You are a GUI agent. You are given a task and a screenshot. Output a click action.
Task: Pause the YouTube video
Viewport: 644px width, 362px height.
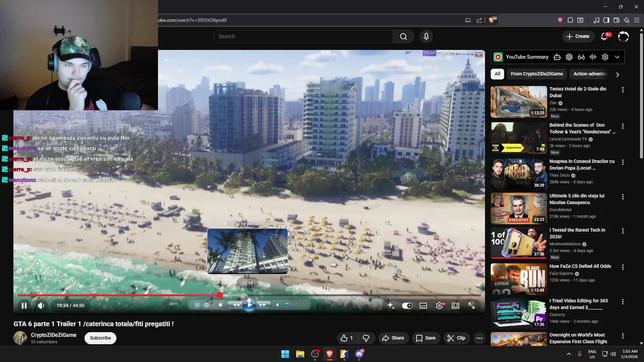pyautogui.click(x=24, y=305)
